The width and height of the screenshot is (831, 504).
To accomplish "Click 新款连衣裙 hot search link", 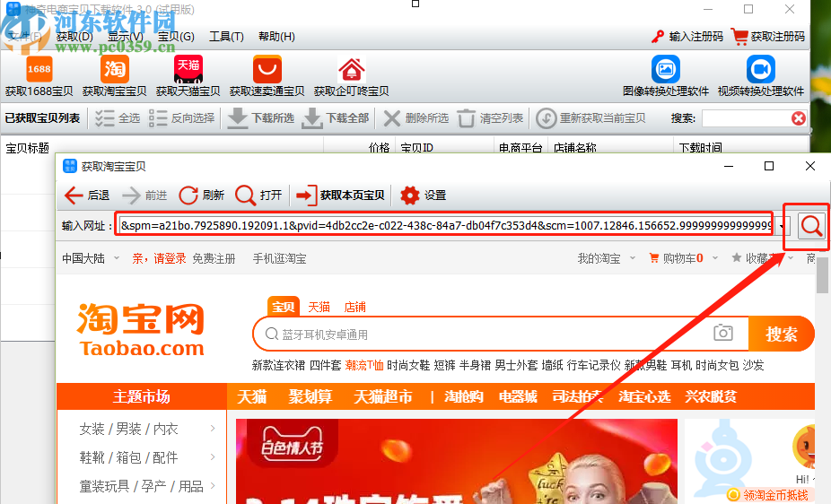I will [x=278, y=365].
